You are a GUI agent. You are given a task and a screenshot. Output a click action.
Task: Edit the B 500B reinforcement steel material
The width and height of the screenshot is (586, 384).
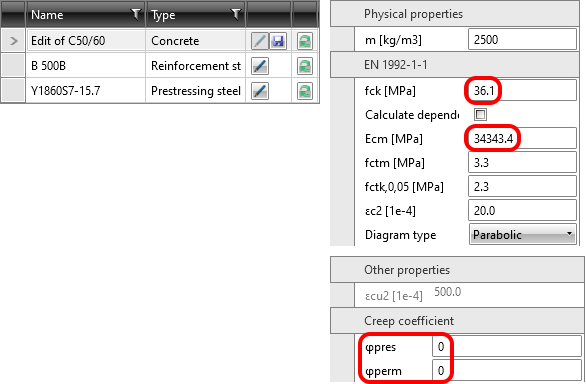pyautogui.click(x=260, y=66)
